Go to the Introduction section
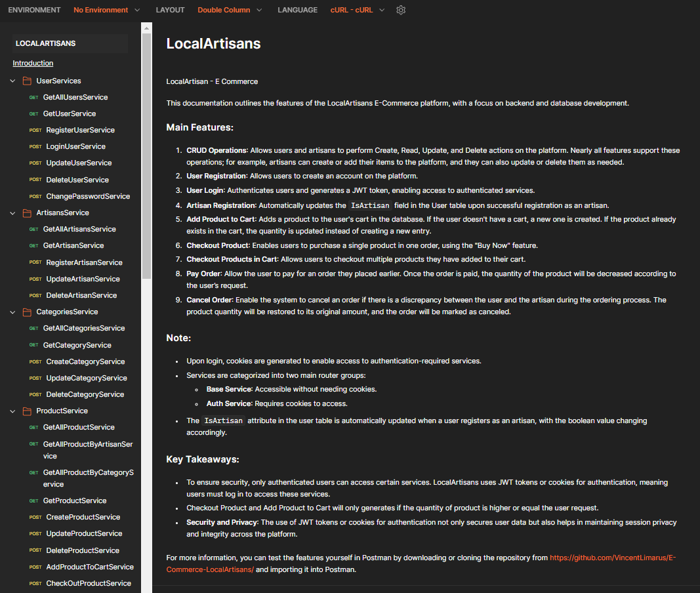This screenshot has height=593, width=700. [33, 63]
